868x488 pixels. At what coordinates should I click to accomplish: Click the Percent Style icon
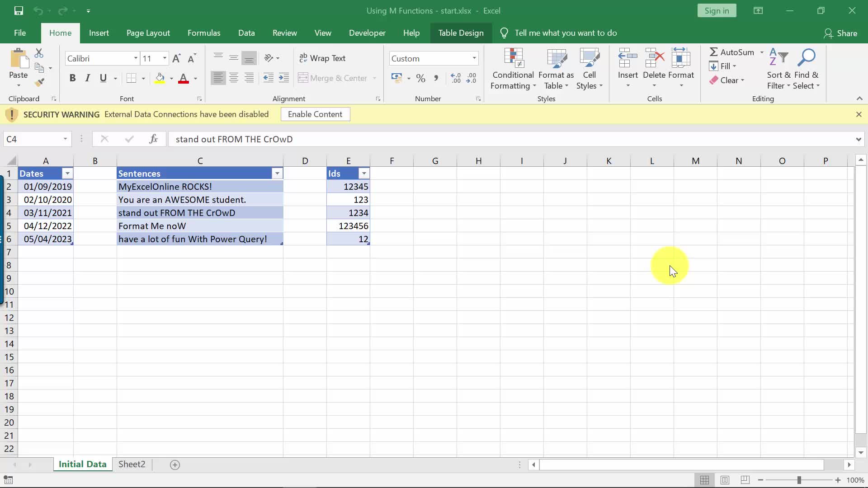click(420, 78)
